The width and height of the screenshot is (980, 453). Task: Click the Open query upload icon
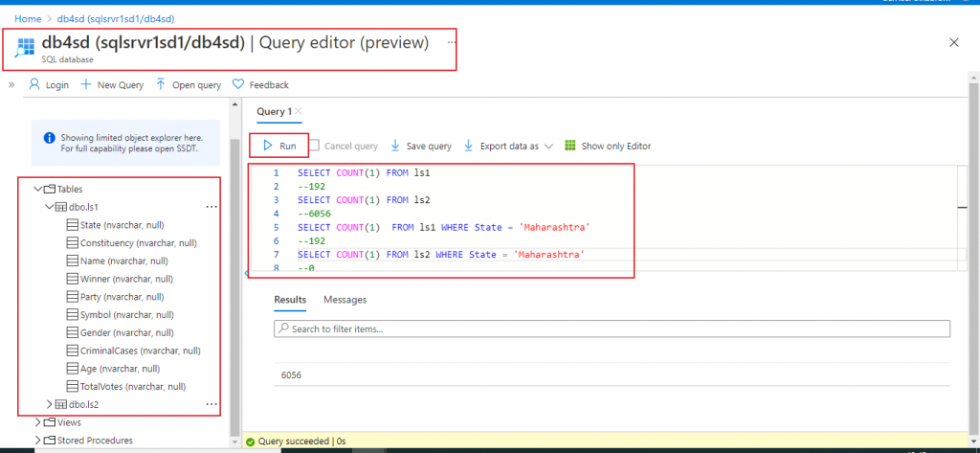pyautogui.click(x=161, y=84)
